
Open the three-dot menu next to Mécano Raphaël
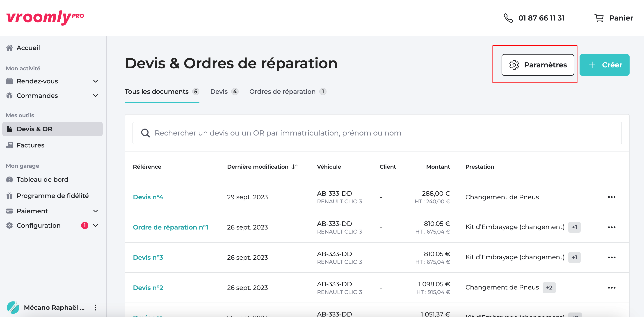tap(96, 308)
